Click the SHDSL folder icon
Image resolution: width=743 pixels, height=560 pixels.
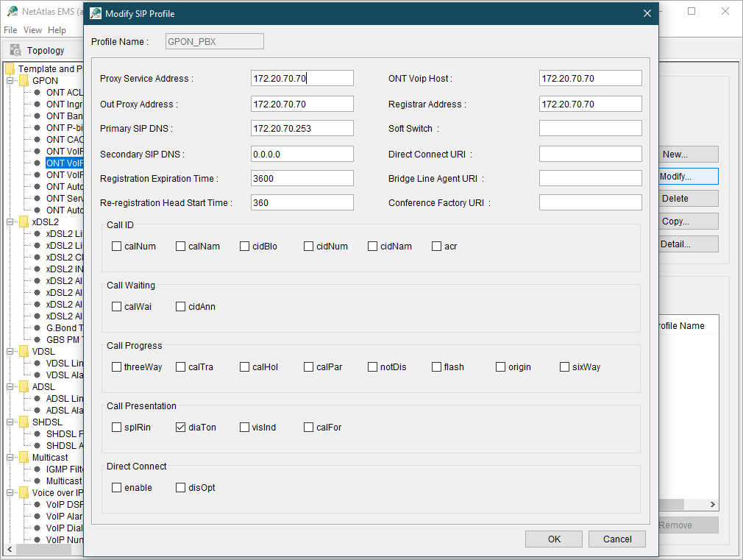pyautogui.click(x=24, y=422)
